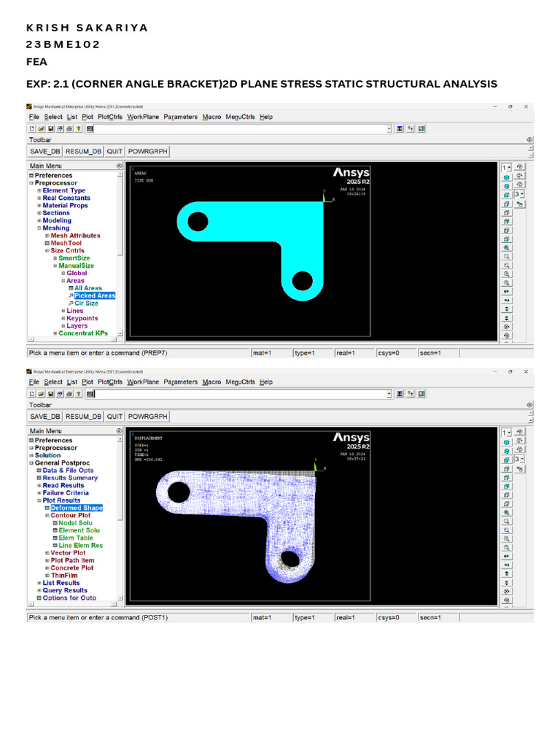This screenshot has height=747, width=560.
Task: Open rotation rate '3' dropdown in upper window
Action: click(x=519, y=194)
